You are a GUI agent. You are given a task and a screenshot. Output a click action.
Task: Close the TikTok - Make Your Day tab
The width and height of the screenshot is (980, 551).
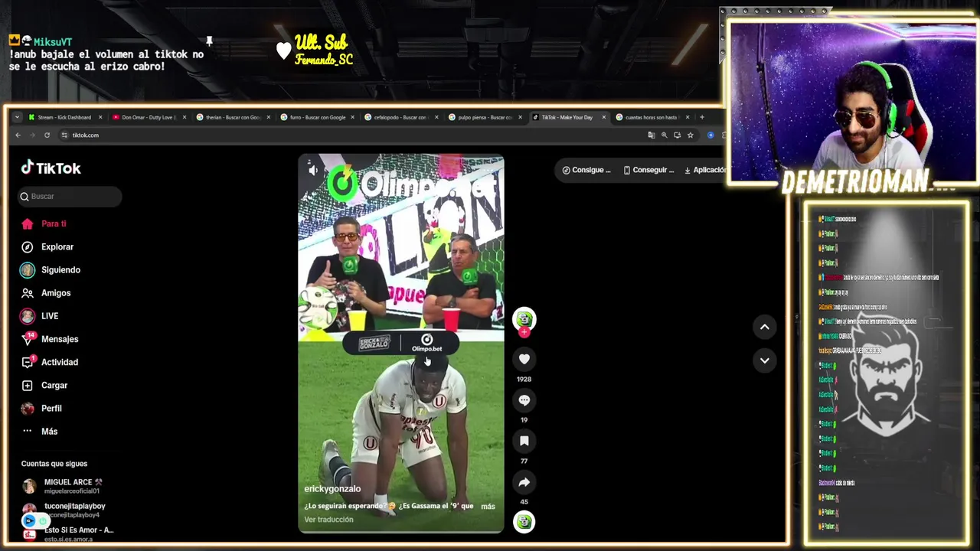coord(603,117)
